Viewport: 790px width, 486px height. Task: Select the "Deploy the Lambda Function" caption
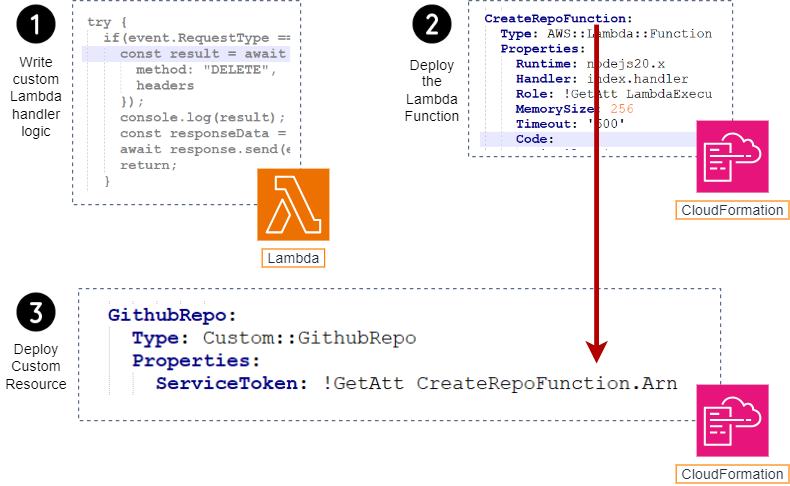tap(432, 91)
